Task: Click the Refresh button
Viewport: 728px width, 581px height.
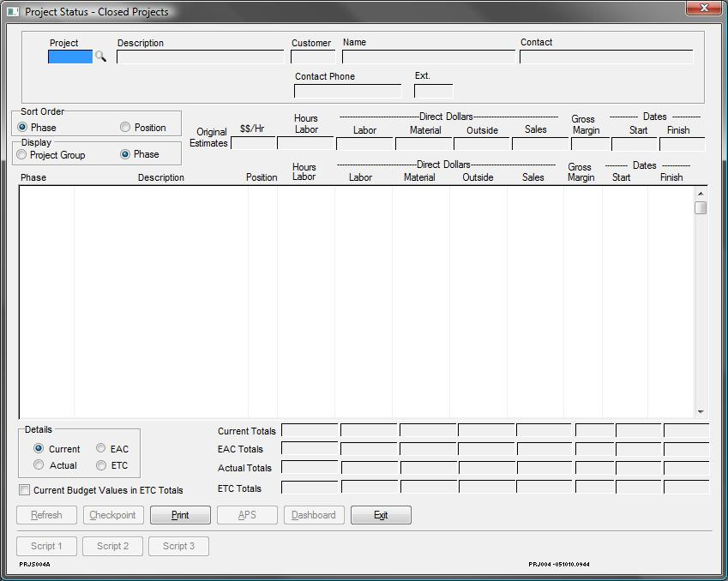Action: [46, 515]
